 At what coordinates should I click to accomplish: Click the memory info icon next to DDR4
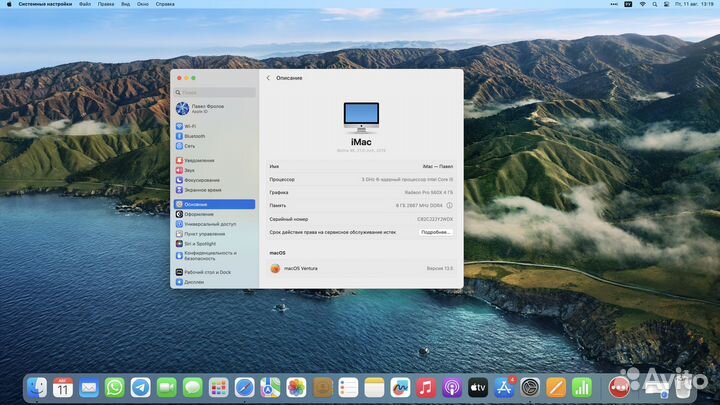[450, 206]
